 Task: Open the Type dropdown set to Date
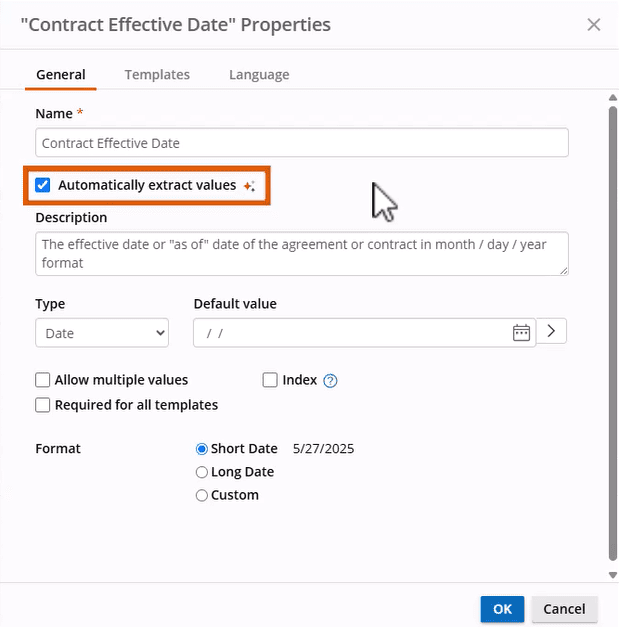(x=102, y=333)
